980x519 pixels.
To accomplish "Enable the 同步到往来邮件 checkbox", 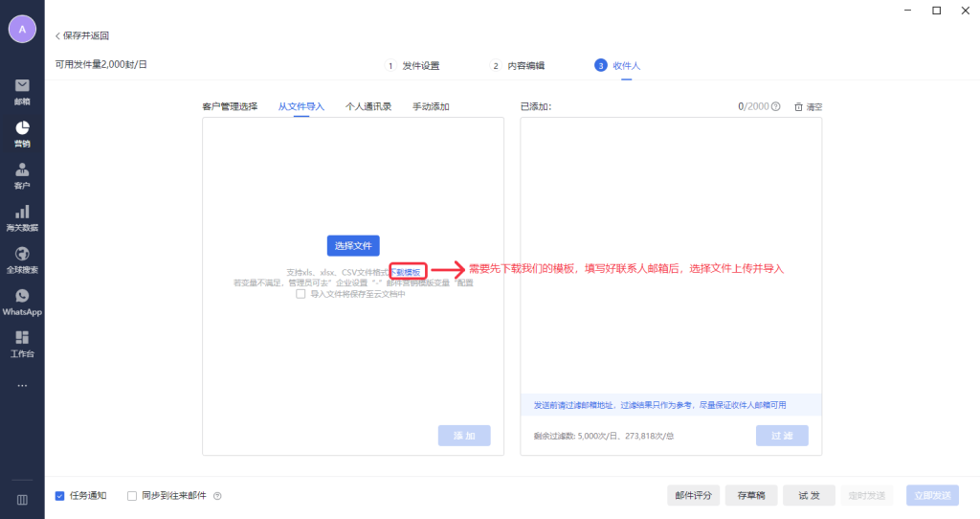I will tap(132, 496).
